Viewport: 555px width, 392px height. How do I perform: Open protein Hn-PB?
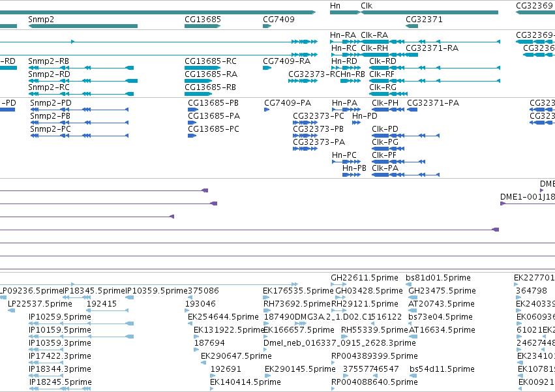pos(354,168)
